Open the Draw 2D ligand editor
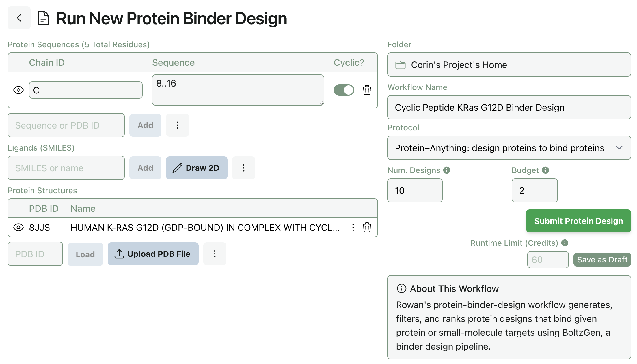Image resolution: width=637 pixels, height=364 pixels. [x=197, y=168]
